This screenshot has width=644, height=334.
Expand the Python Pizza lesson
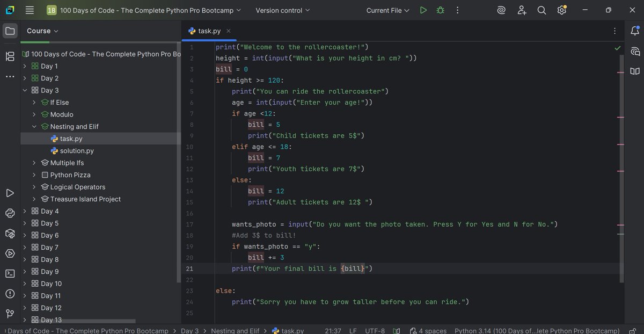point(34,175)
